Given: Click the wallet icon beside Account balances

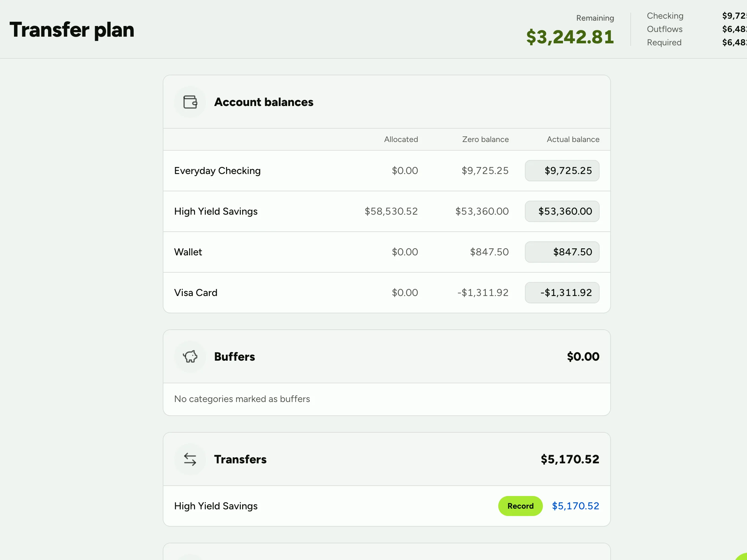Looking at the screenshot, I should click(x=190, y=102).
